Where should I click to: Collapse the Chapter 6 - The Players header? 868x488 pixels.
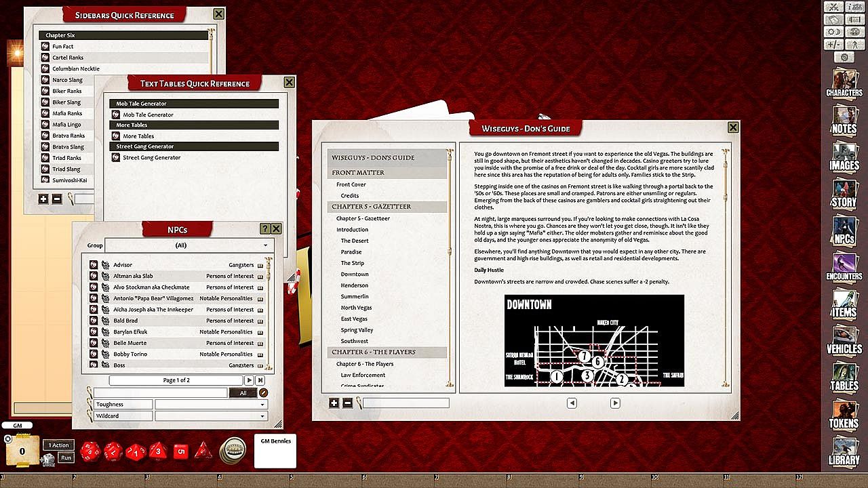point(387,352)
